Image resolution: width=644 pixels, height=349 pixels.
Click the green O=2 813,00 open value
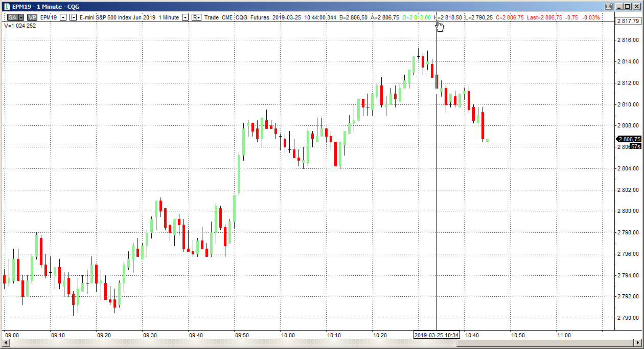point(417,17)
